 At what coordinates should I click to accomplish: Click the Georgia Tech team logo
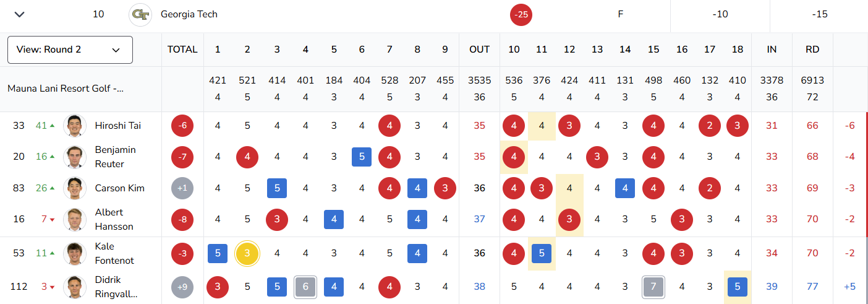(140, 14)
